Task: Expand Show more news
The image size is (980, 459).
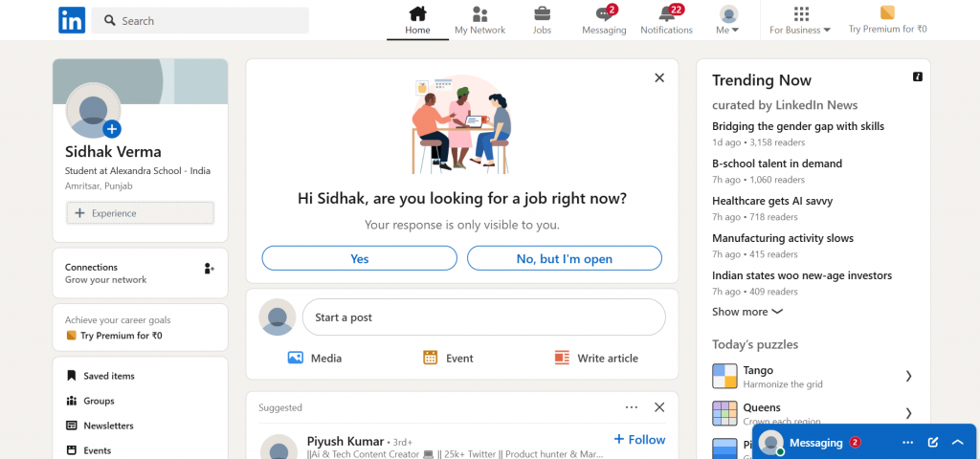Action: pos(747,312)
